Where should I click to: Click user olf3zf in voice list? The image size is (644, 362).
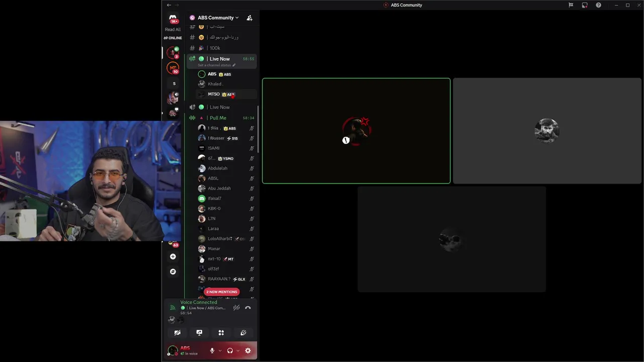click(226, 269)
